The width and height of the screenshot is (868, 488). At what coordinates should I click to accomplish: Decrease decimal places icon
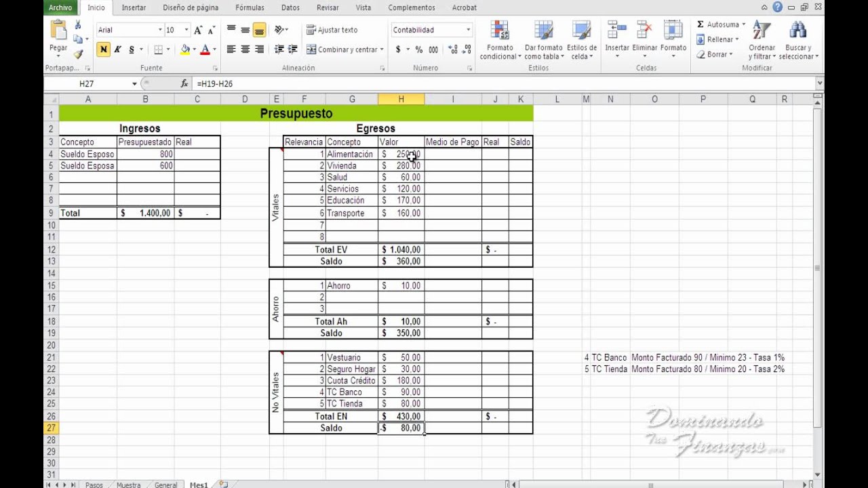pyautogui.click(x=467, y=49)
